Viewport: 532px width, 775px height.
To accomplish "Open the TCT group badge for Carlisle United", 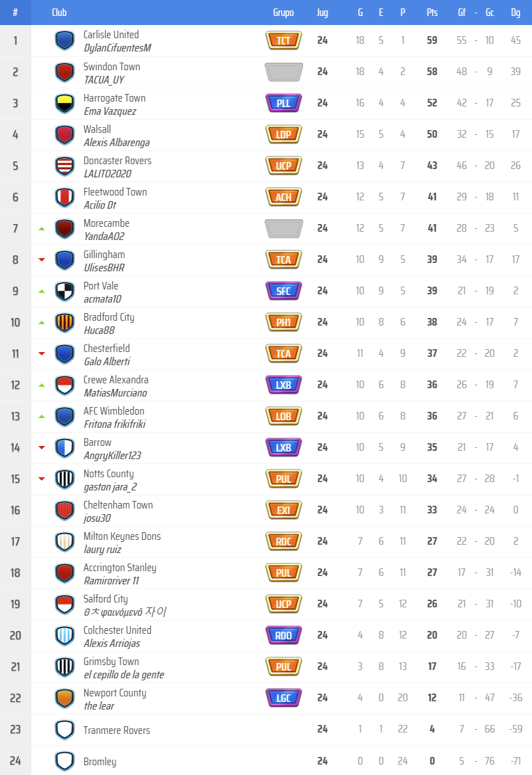I will tap(284, 40).
